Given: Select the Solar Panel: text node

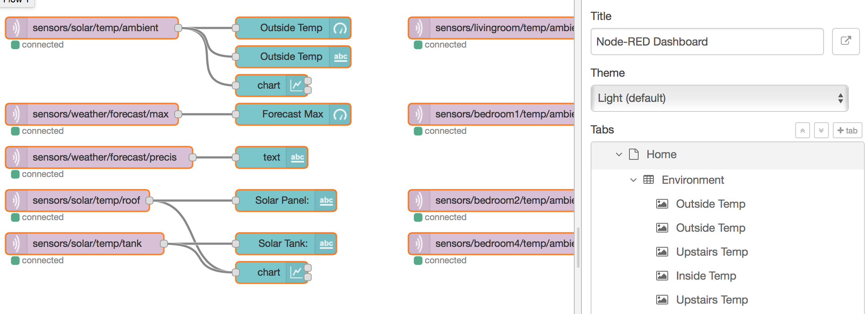Looking at the screenshot, I should tap(286, 201).
